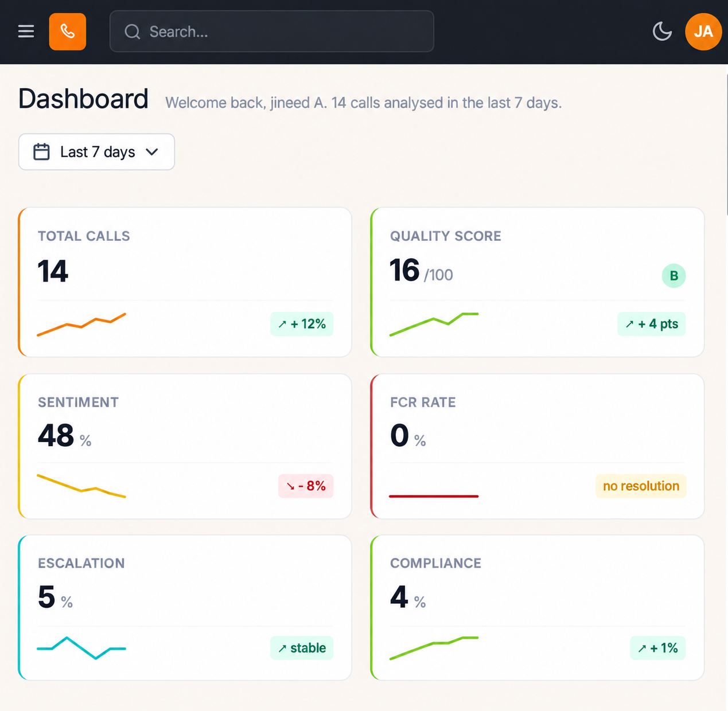
Task: Click the SENTIMENT label
Action: coord(79,403)
